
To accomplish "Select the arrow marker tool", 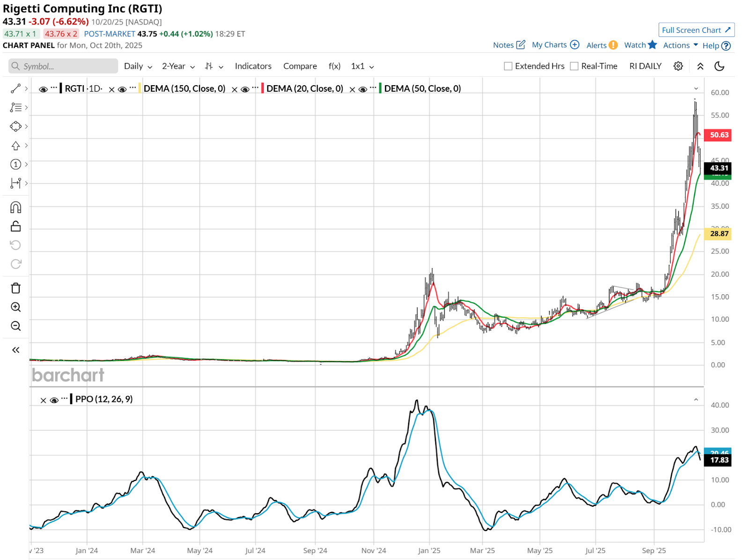I will pyautogui.click(x=15, y=145).
